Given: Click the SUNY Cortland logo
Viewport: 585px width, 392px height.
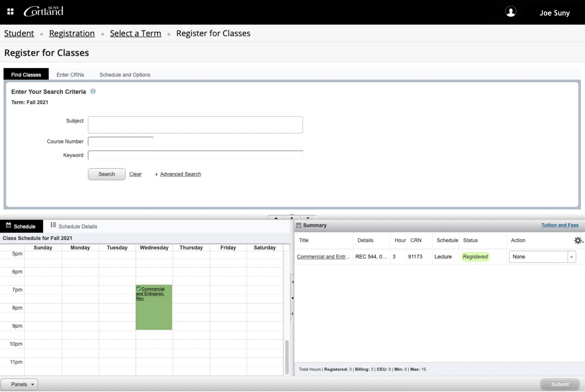Looking at the screenshot, I should [x=43, y=11].
